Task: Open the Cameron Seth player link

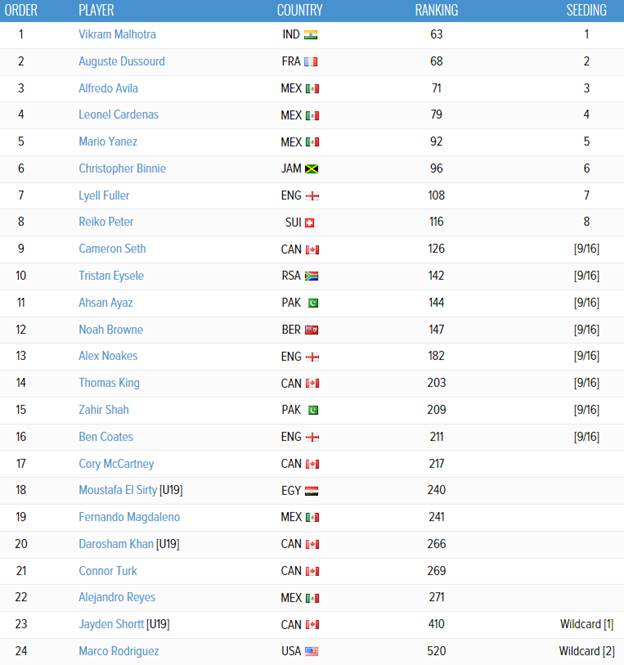Action: click(112, 249)
